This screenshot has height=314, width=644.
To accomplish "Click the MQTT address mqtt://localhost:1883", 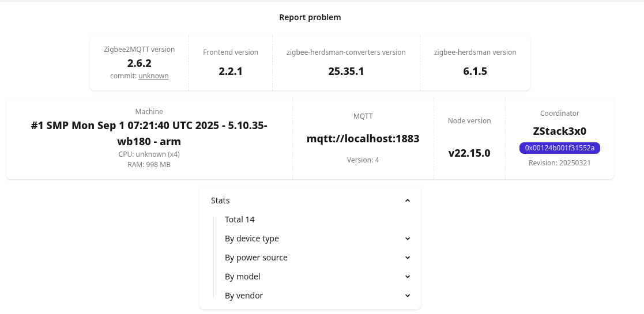I will click(363, 139).
